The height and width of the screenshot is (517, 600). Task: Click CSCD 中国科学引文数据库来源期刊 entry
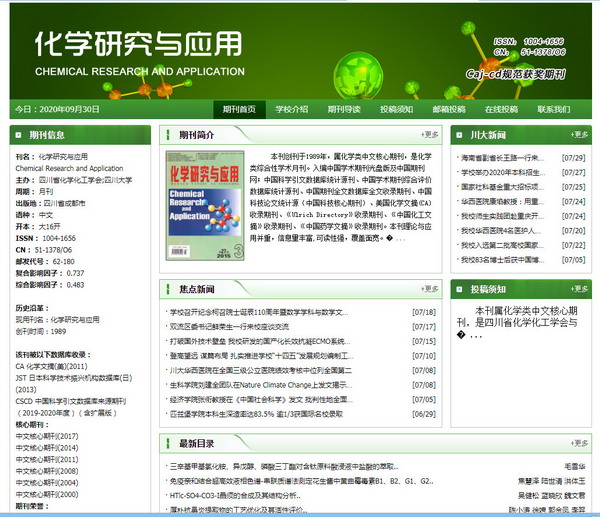70,407
